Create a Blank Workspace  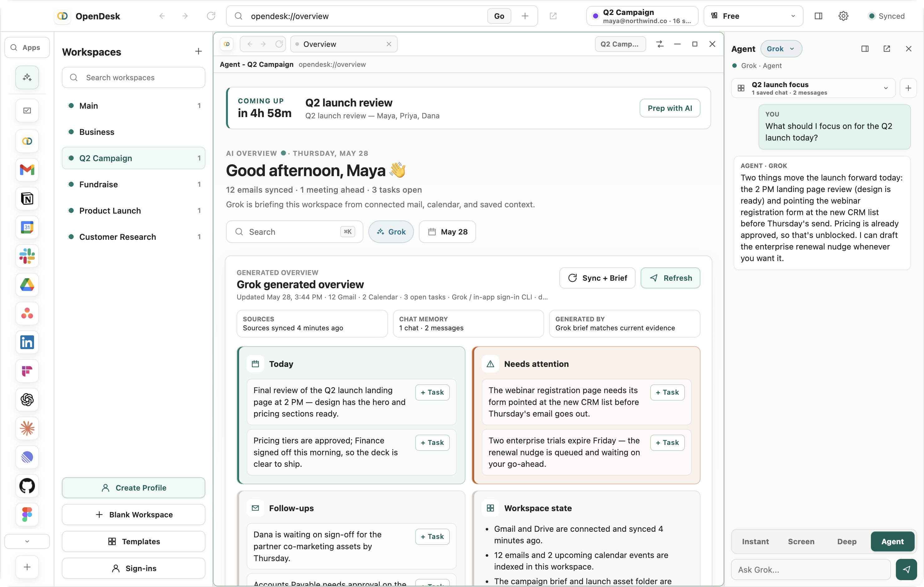134,515
